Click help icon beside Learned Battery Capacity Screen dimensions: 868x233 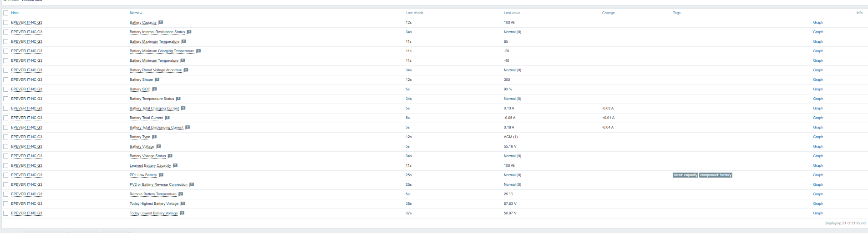(x=175, y=165)
